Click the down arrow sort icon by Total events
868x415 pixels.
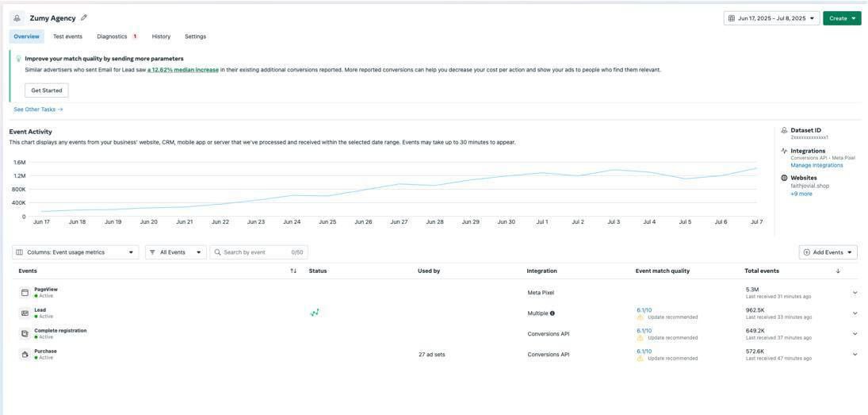tap(838, 271)
